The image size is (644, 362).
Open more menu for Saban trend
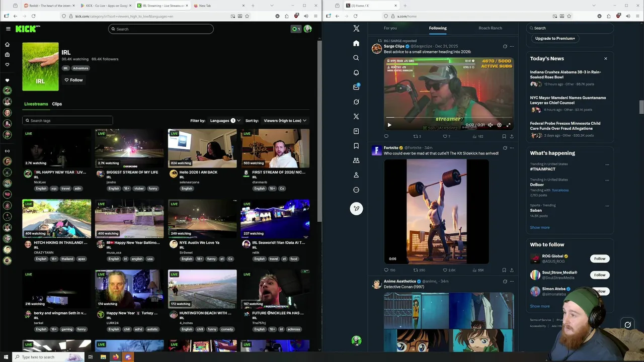[x=607, y=206]
